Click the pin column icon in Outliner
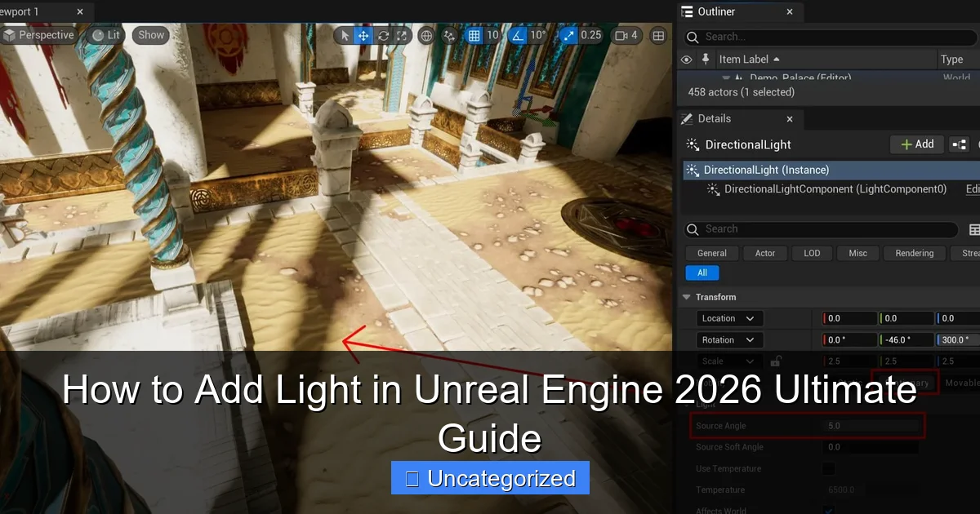Viewport: 980px width, 514px height. pyautogui.click(x=705, y=59)
